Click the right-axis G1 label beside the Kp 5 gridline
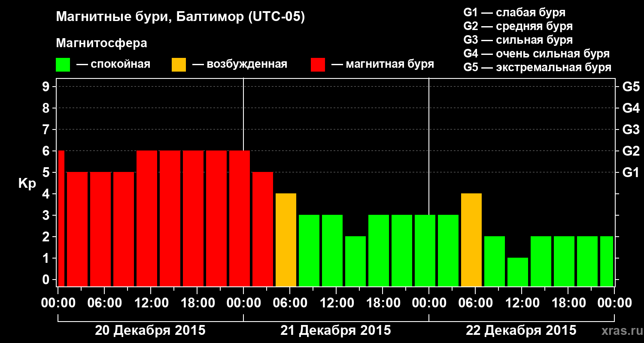This screenshot has width=644, height=343. 631,172
